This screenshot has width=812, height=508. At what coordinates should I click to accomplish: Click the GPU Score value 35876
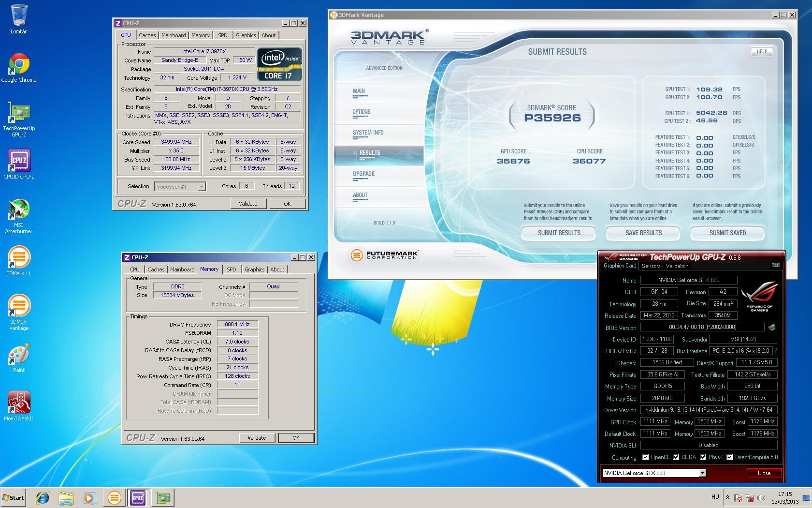pyautogui.click(x=513, y=161)
